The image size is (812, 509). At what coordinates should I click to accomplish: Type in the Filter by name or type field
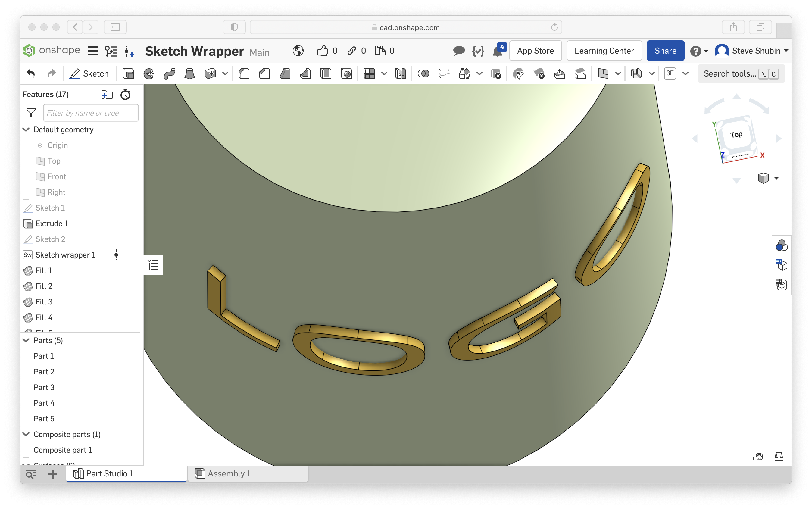[x=90, y=113]
